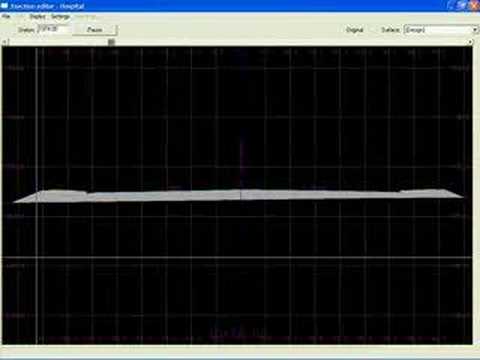Open the Settings menu
The height and width of the screenshot is (360, 480).
[61, 17]
